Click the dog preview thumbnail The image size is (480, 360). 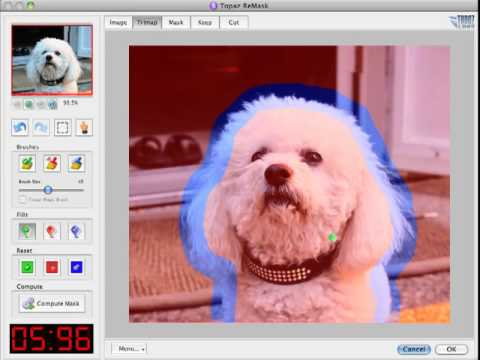[52, 60]
